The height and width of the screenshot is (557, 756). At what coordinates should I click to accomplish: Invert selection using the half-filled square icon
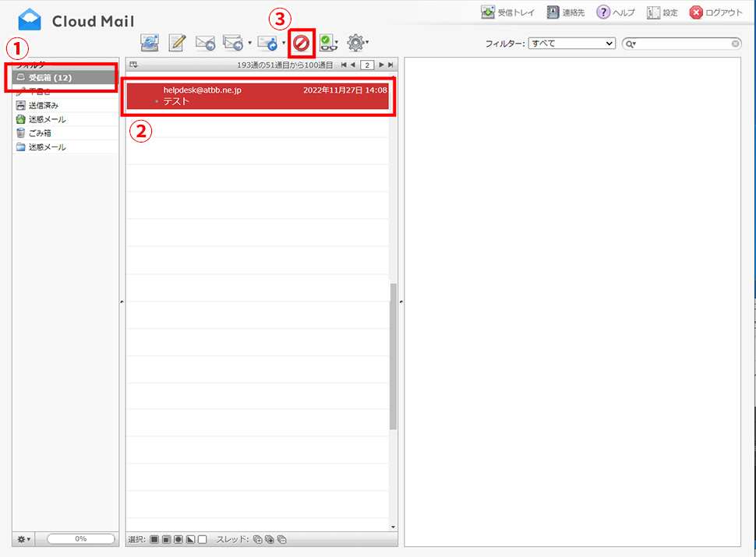tap(190, 539)
